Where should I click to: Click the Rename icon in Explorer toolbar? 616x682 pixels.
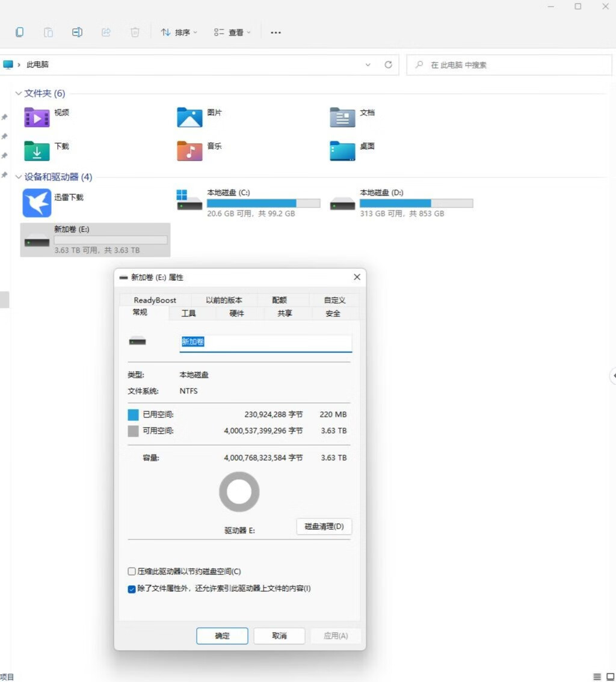(x=77, y=32)
